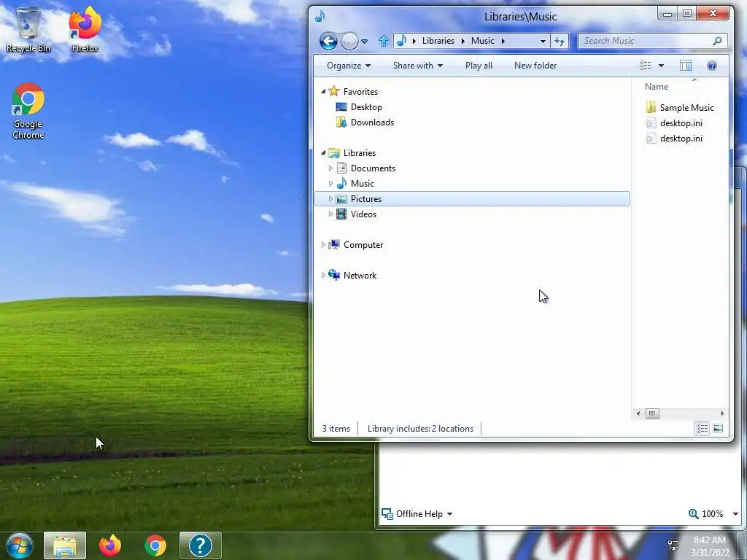Collapse the Libraries group
This screenshot has height=560, width=747.
(323, 153)
